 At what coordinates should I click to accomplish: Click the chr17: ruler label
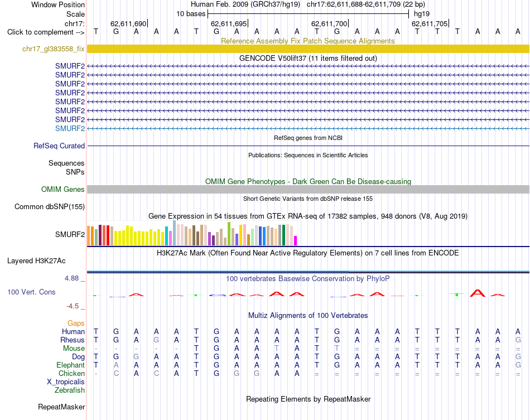pos(75,23)
